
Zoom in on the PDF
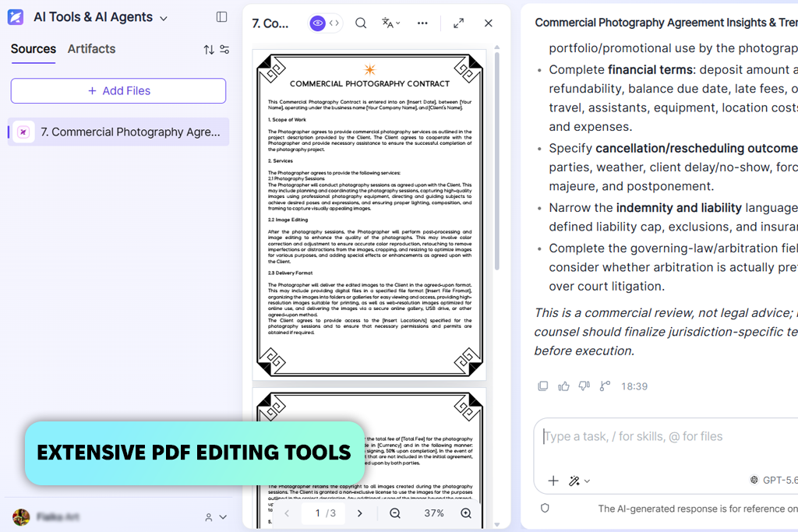coord(466,513)
